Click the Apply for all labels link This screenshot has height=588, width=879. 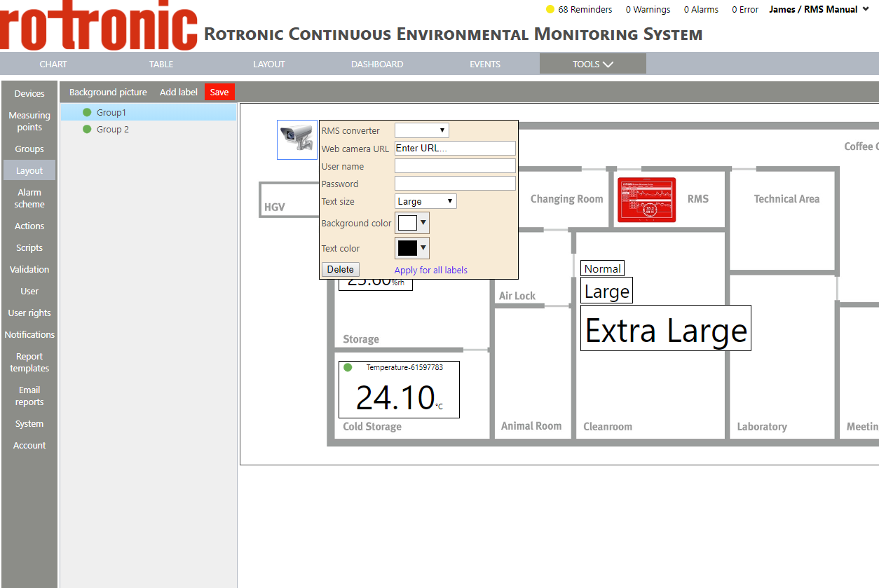[431, 270]
